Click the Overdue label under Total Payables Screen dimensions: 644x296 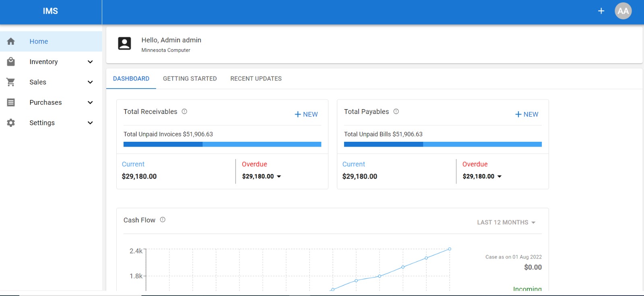coord(475,164)
